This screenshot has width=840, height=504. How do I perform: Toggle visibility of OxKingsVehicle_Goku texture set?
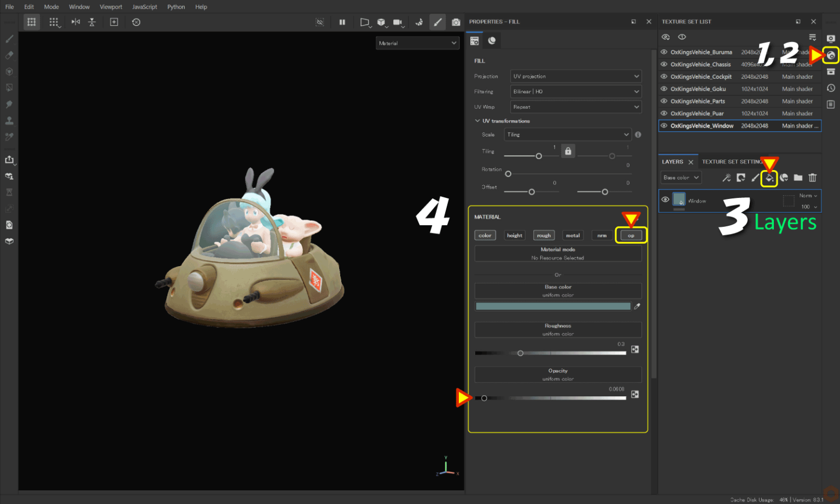663,89
